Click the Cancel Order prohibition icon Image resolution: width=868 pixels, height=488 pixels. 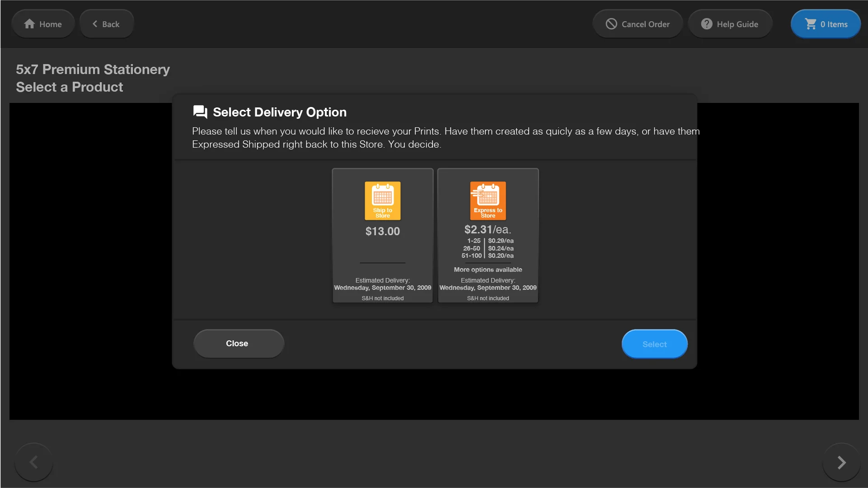click(611, 24)
